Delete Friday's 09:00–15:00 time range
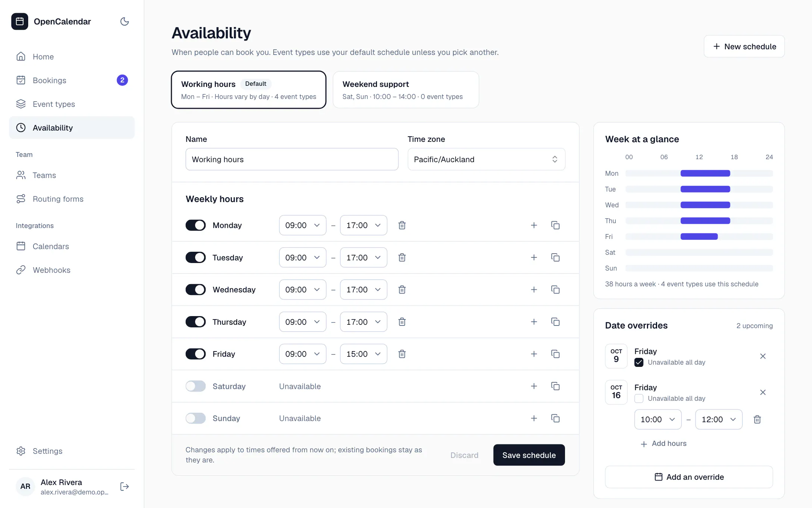Viewport: 812px width, 508px height. click(402, 354)
